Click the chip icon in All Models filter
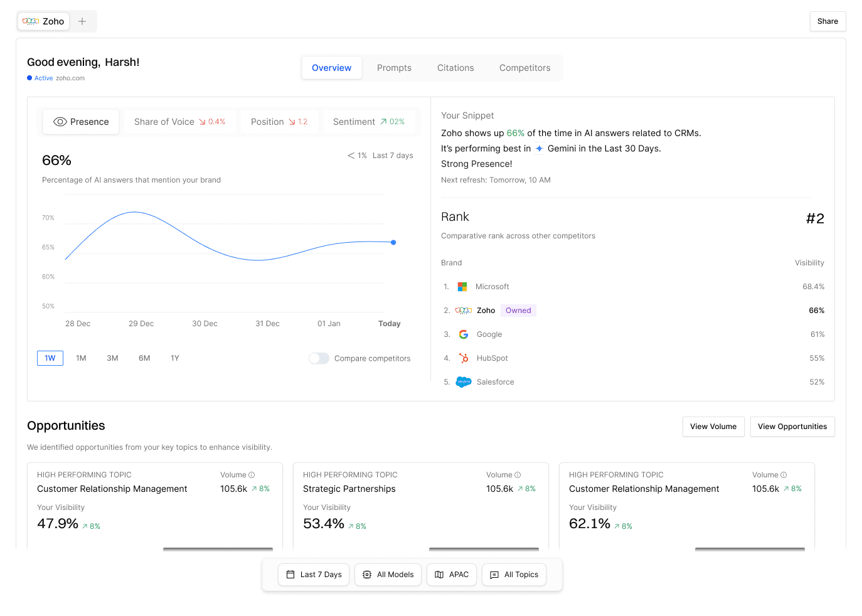Viewport: 862px width, 616px height. pos(367,575)
